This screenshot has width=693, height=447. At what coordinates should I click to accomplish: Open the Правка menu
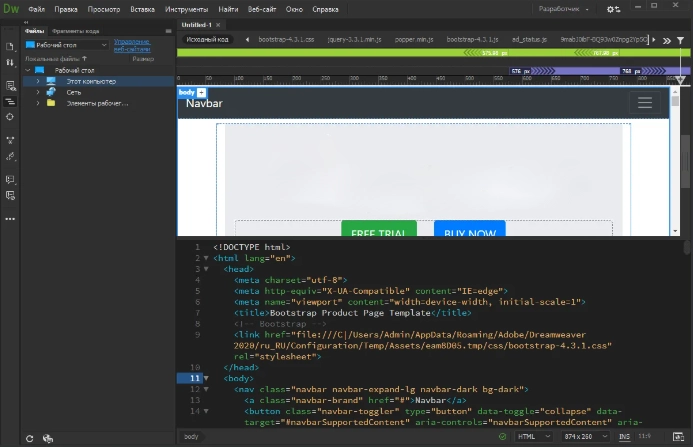coord(66,9)
